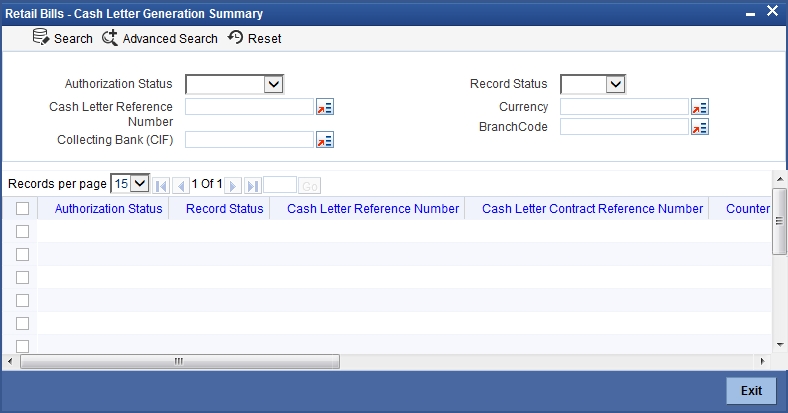788x413 pixels.
Task: Open the Record Status dropdown
Action: pos(593,84)
